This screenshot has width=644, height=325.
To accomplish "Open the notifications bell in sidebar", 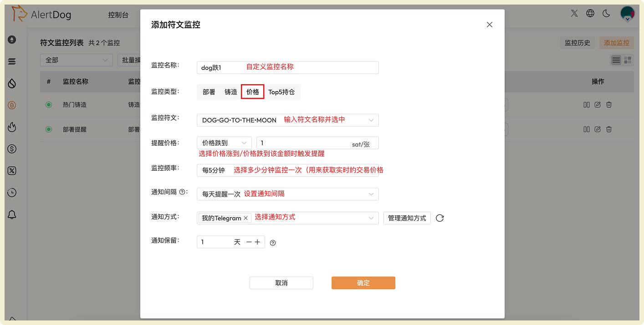I will [x=12, y=214].
